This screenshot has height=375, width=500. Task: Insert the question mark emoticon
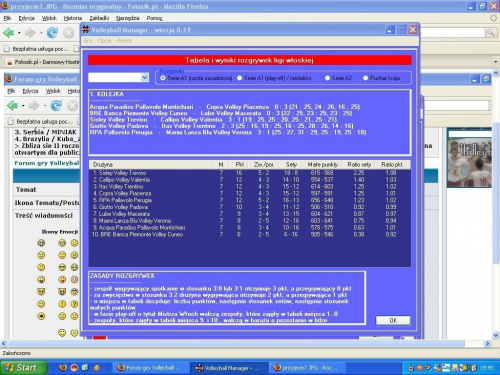(74, 304)
